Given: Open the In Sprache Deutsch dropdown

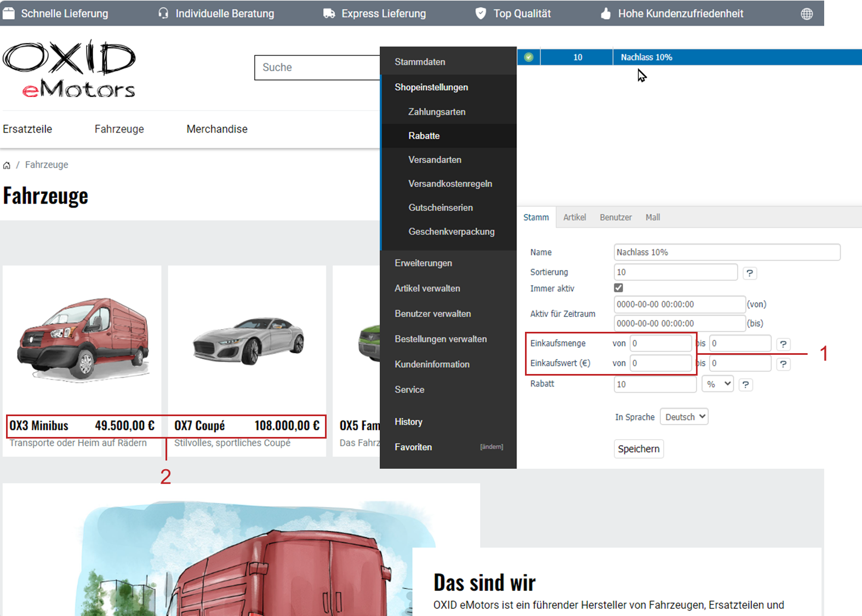Looking at the screenshot, I should 684,417.
